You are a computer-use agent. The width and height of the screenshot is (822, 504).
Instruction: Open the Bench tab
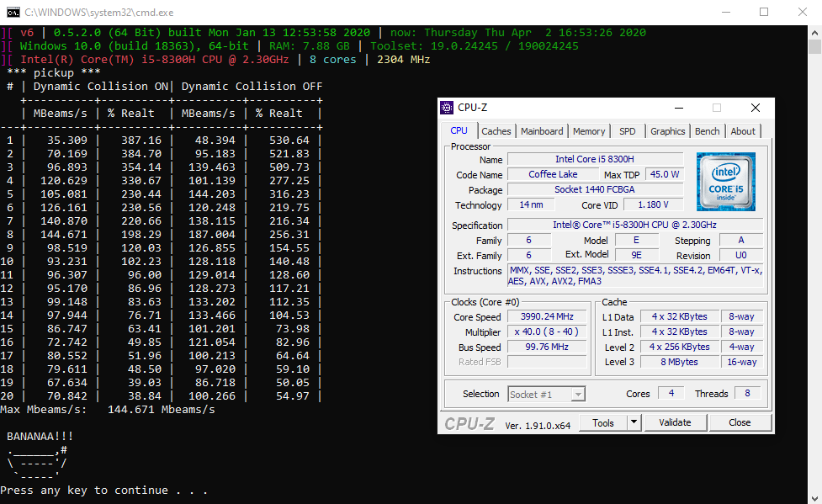coord(708,131)
